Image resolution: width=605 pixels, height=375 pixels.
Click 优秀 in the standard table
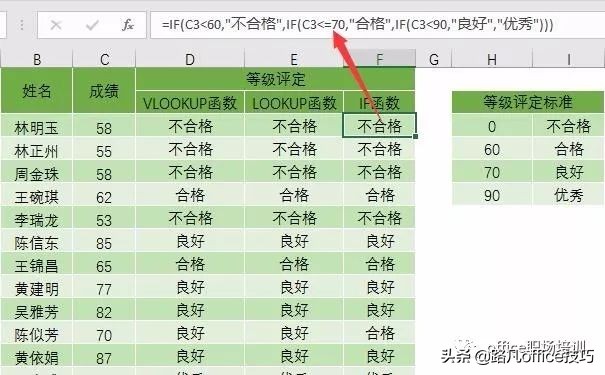click(568, 195)
